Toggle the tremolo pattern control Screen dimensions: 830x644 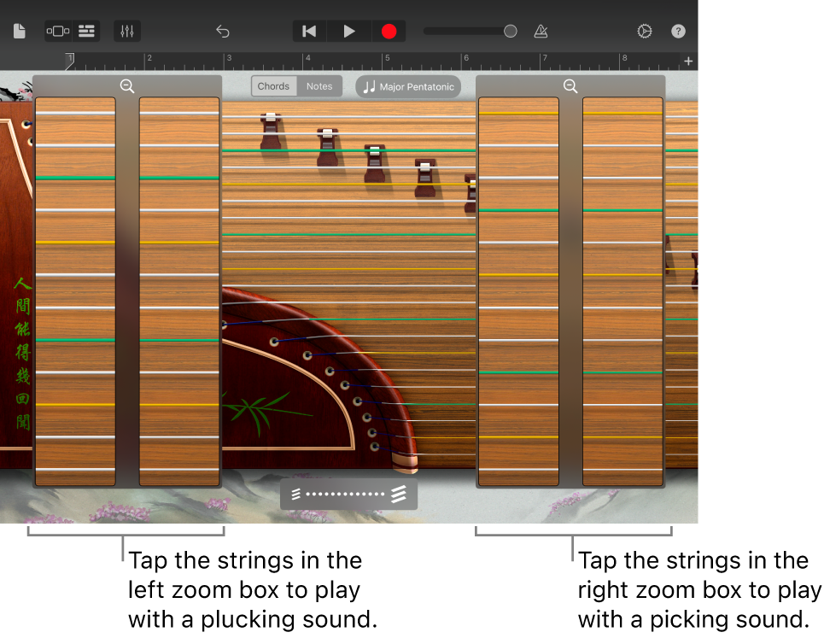tap(348, 493)
